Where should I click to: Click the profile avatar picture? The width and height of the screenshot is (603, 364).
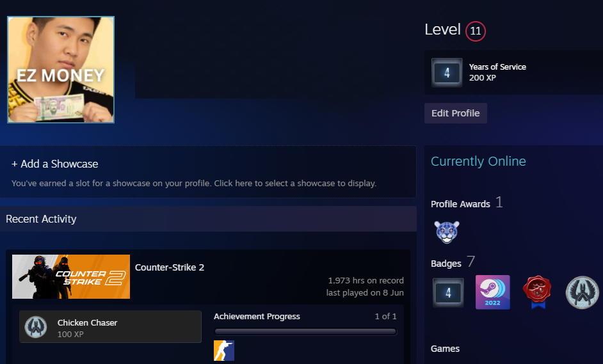61,70
